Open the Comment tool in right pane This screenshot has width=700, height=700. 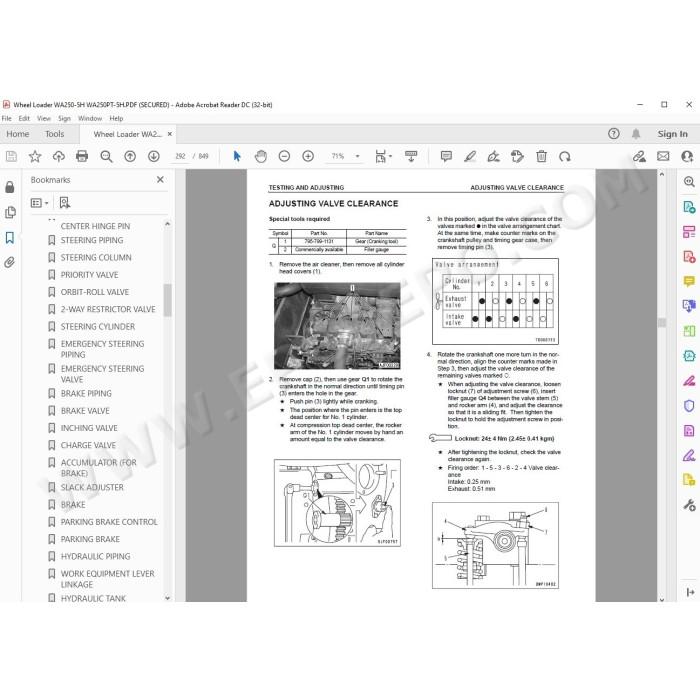[689, 282]
